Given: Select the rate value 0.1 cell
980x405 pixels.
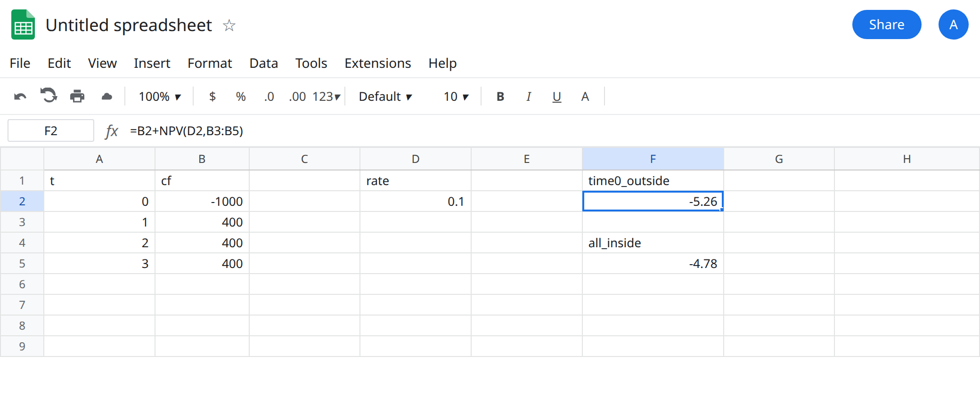Looking at the screenshot, I should click(x=416, y=202).
